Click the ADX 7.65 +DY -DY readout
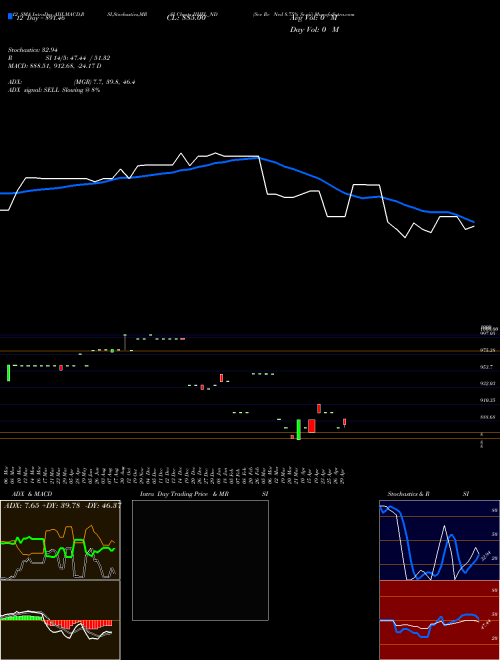 pos(62,505)
